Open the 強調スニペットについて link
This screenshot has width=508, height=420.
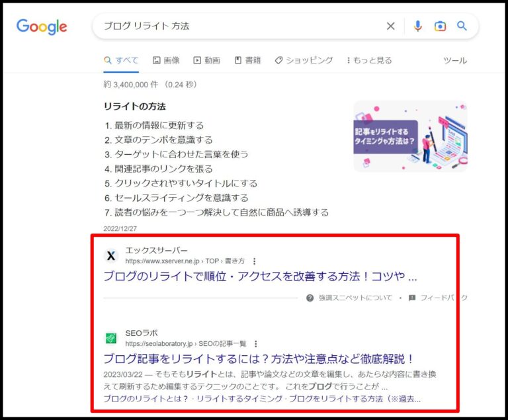click(355, 298)
